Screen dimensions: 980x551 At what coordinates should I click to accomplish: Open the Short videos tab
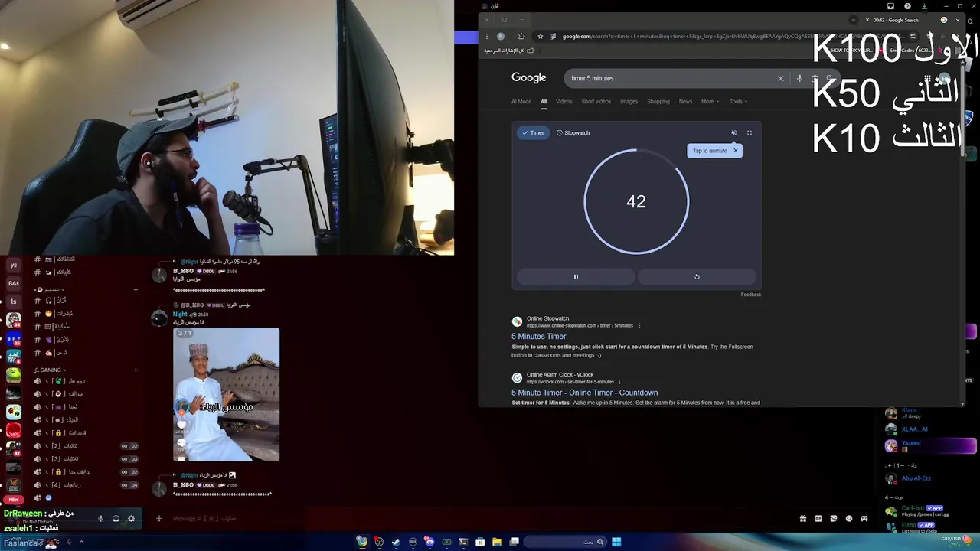click(x=596, y=101)
